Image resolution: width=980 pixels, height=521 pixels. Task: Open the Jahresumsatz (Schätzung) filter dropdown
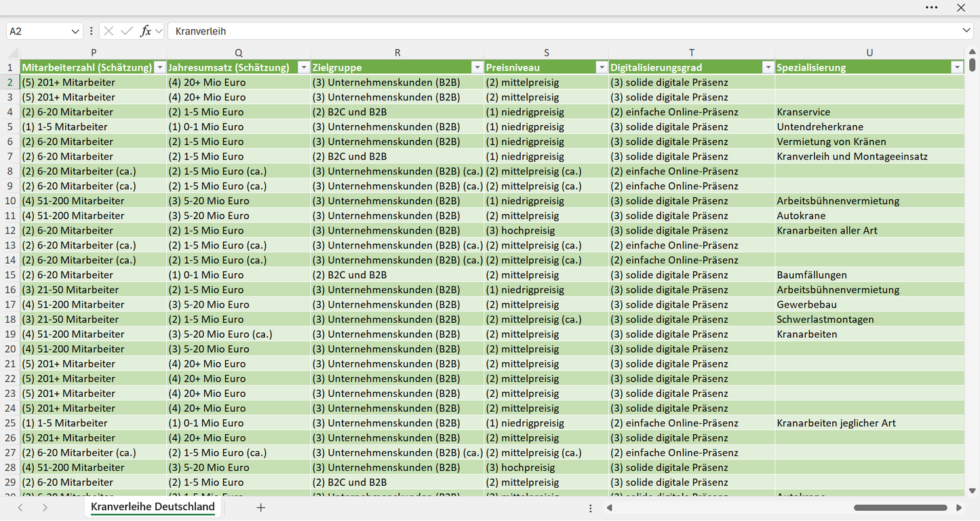(304, 67)
